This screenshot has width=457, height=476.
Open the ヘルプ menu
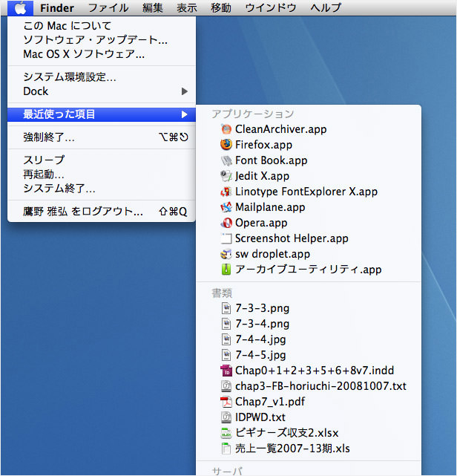coord(326,8)
